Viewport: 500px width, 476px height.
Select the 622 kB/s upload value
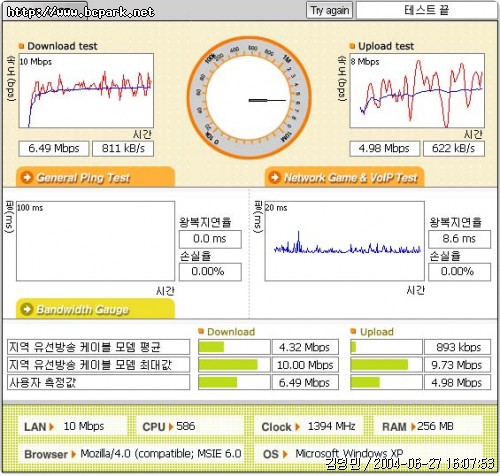(454, 148)
